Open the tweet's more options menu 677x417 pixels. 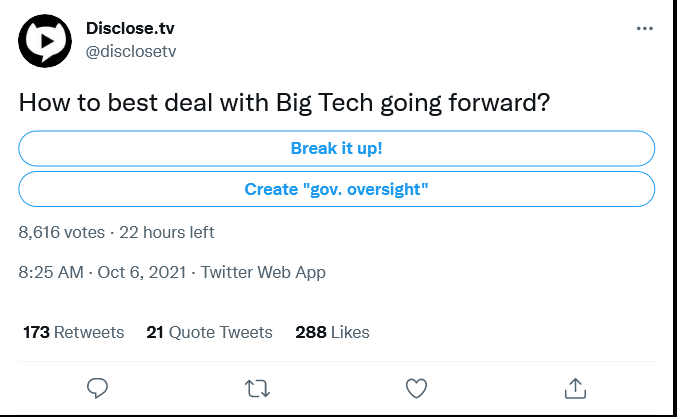[644, 28]
